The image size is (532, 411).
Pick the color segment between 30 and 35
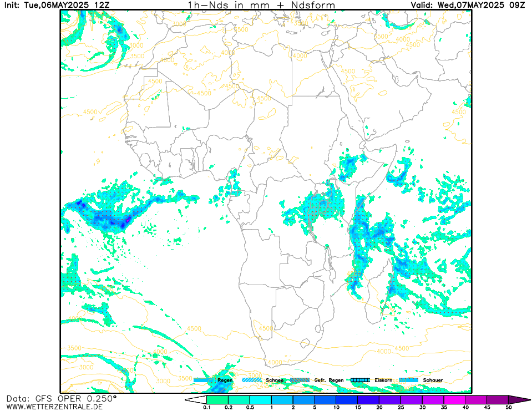pyautogui.click(x=433, y=400)
